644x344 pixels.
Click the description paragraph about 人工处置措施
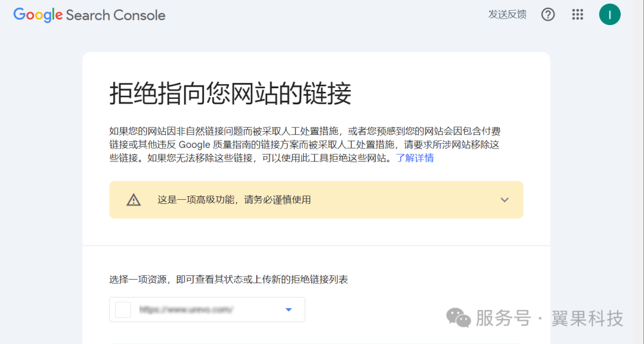pyautogui.click(x=304, y=144)
